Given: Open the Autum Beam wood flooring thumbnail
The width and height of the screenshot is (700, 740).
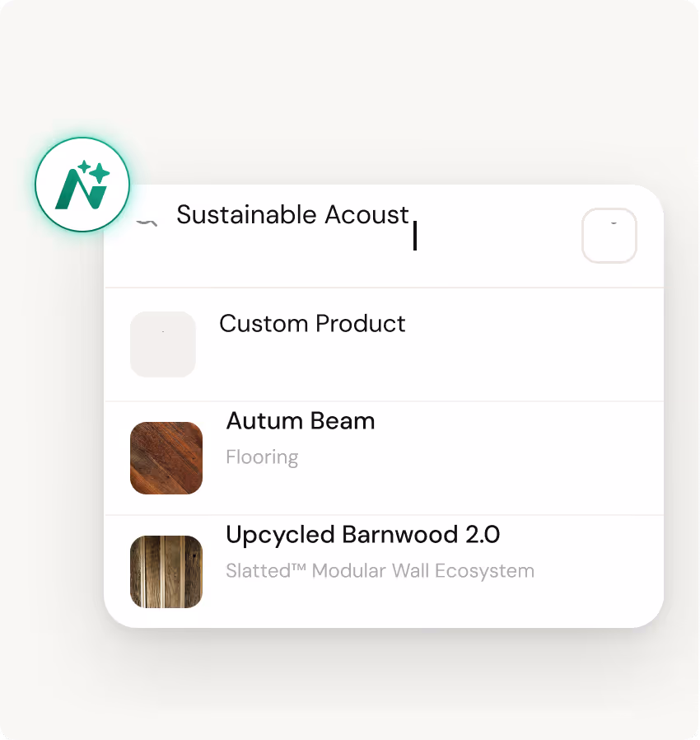Looking at the screenshot, I should click(166, 458).
